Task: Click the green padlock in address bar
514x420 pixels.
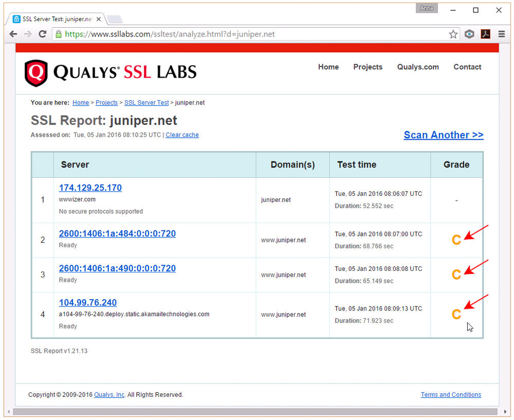Action: point(59,34)
